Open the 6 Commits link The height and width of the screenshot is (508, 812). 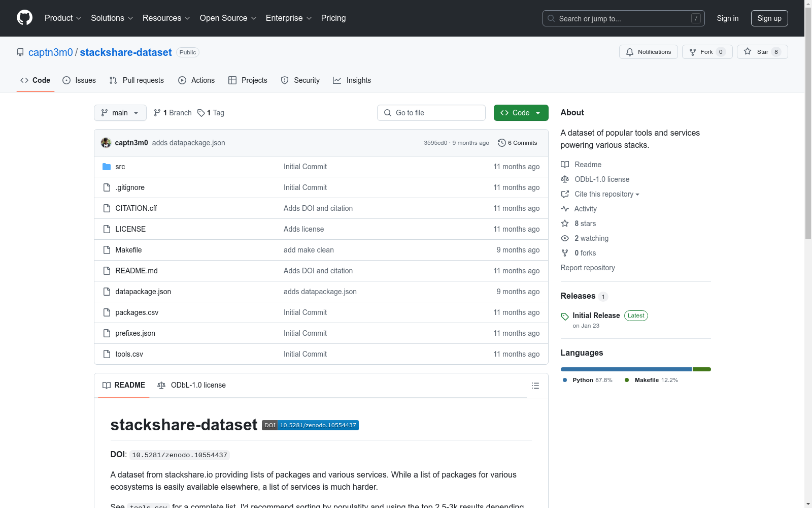coord(518,143)
